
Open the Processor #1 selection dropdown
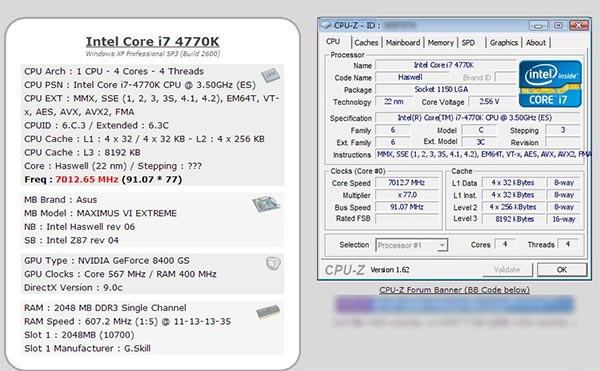pos(442,245)
